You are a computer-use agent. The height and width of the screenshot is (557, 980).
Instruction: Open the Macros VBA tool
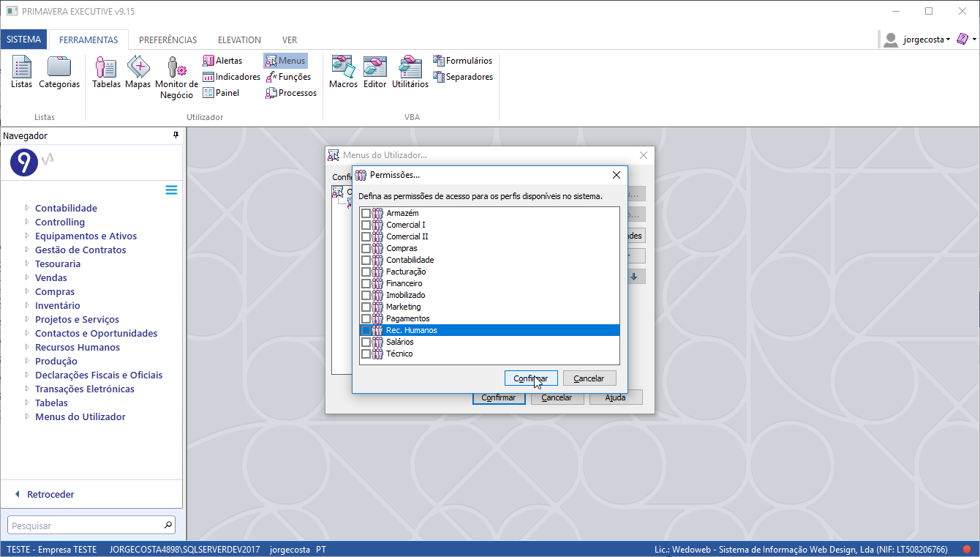point(343,72)
